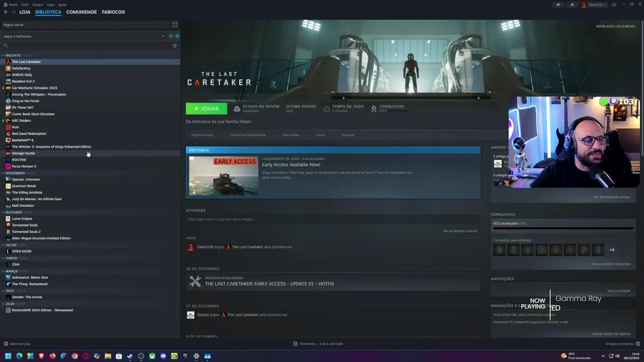Toggle the ready-to-play filter icon
The height and width of the screenshot is (362, 644).
pos(177,36)
